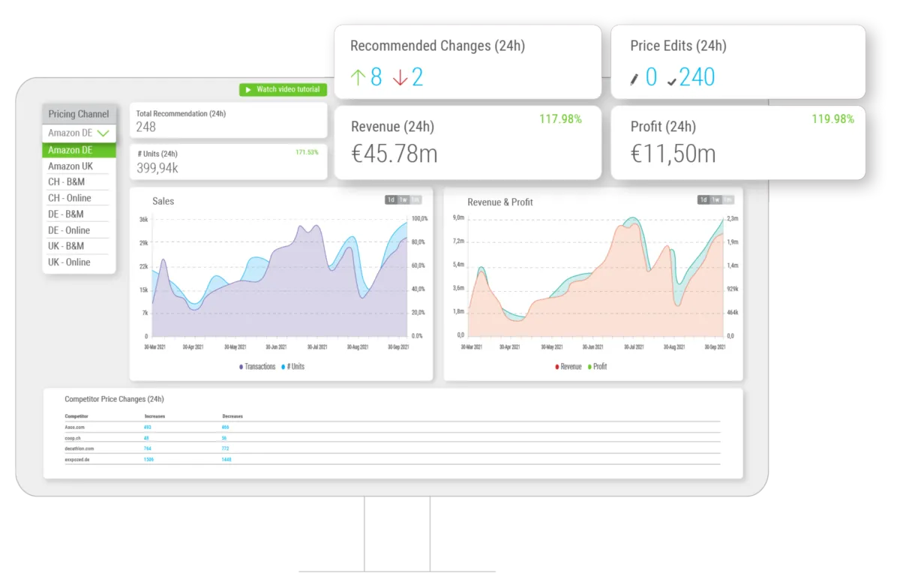This screenshot has width=900, height=588.
Task: Click the pencil icon in Price Edits
Action: (635, 79)
